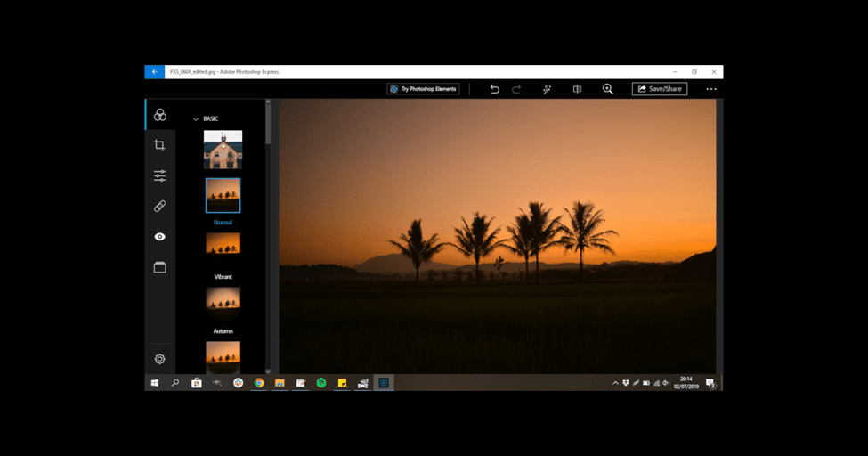Click Try Photoshop Elements button
The height and width of the screenshot is (456, 868).
point(423,89)
